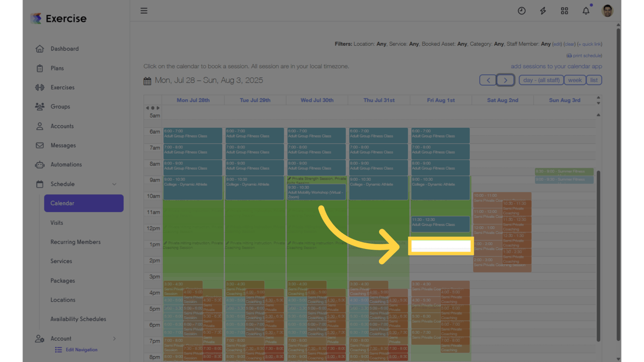
Task: Collapse the Schedule section chevron
Action: point(114,184)
